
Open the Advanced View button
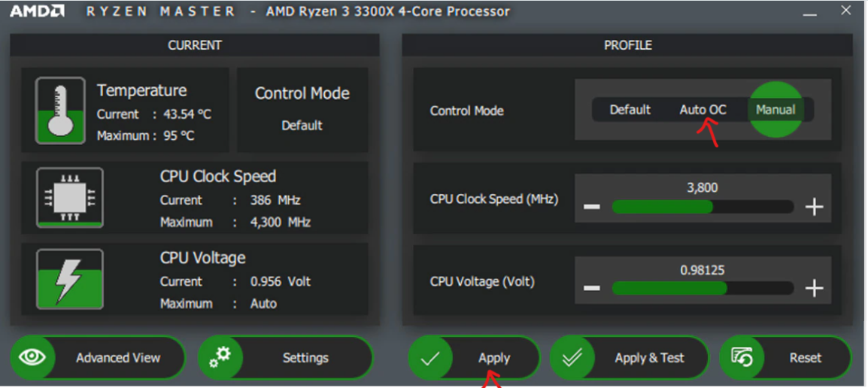(117, 358)
